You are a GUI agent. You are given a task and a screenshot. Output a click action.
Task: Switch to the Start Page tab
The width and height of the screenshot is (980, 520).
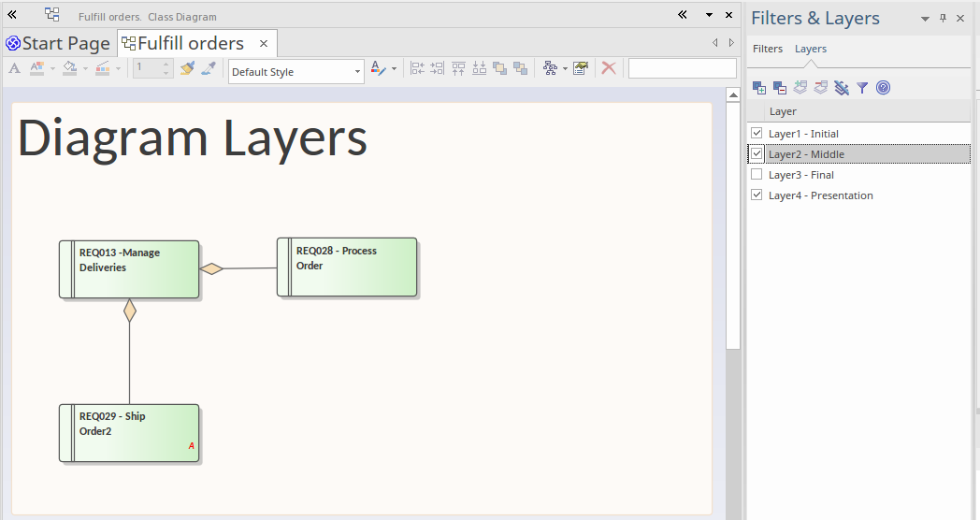(x=58, y=43)
